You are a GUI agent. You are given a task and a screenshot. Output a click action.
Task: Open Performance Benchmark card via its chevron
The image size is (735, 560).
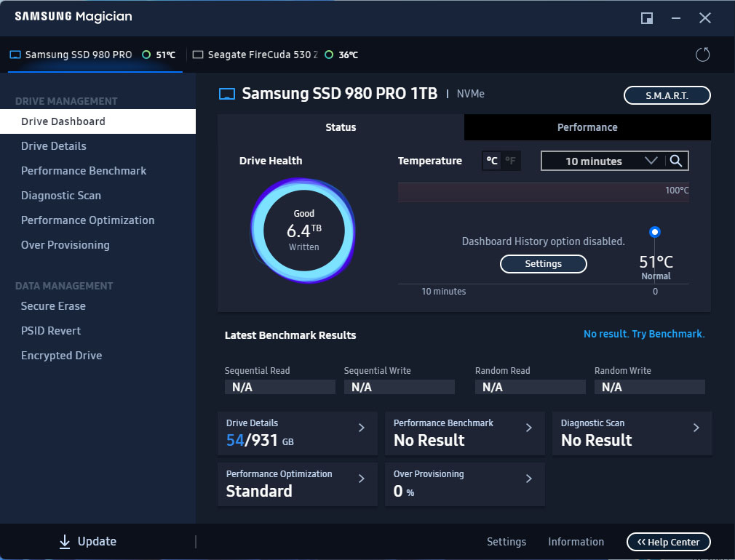point(529,428)
